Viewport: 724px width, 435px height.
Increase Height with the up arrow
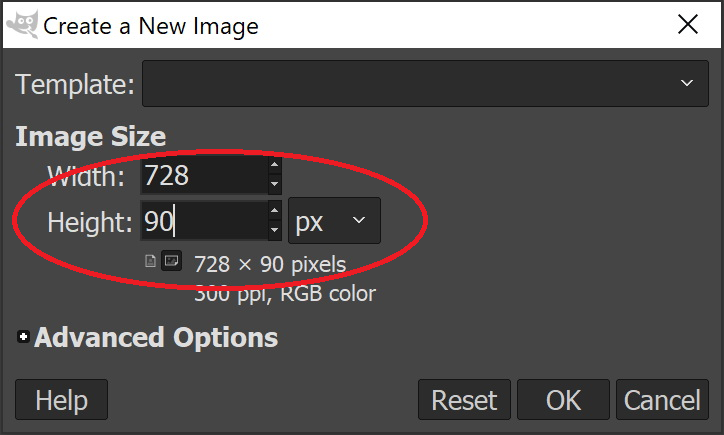[275, 210]
